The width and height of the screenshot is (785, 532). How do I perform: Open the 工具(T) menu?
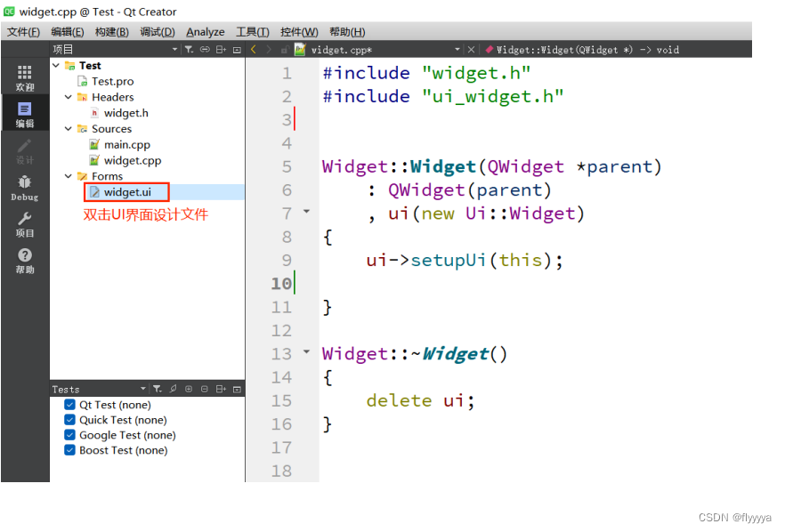253,32
